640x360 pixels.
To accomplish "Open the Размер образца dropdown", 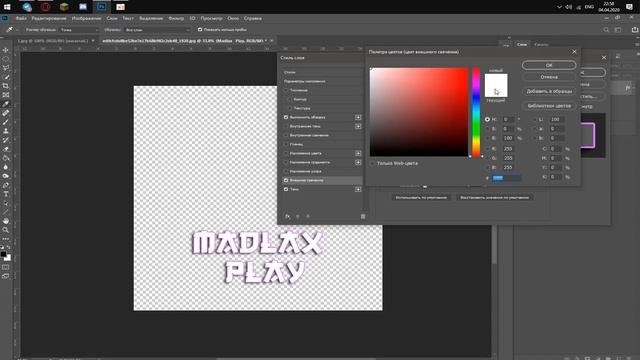I will (80, 30).
